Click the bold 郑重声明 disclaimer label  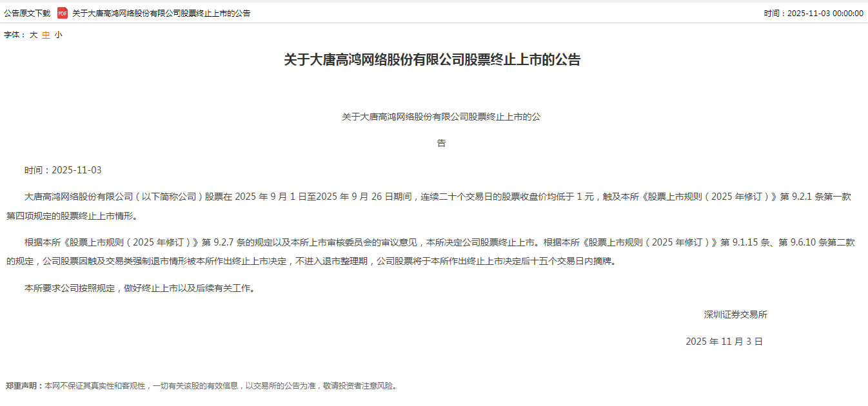click(x=23, y=386)
